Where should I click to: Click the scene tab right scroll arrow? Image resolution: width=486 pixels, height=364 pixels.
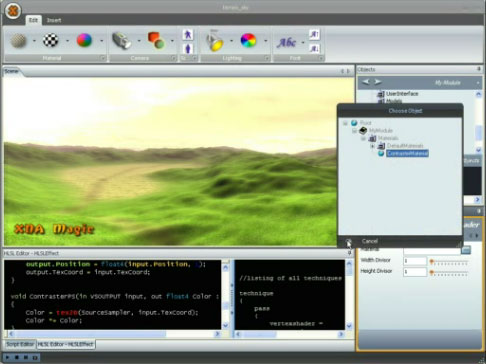(x=349, y=71)
